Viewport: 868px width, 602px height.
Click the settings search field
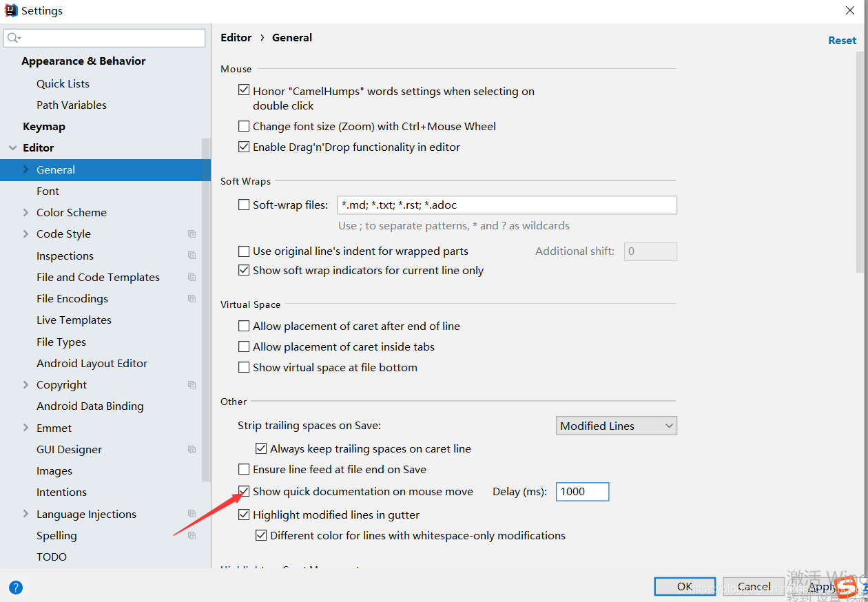point(105,38)
